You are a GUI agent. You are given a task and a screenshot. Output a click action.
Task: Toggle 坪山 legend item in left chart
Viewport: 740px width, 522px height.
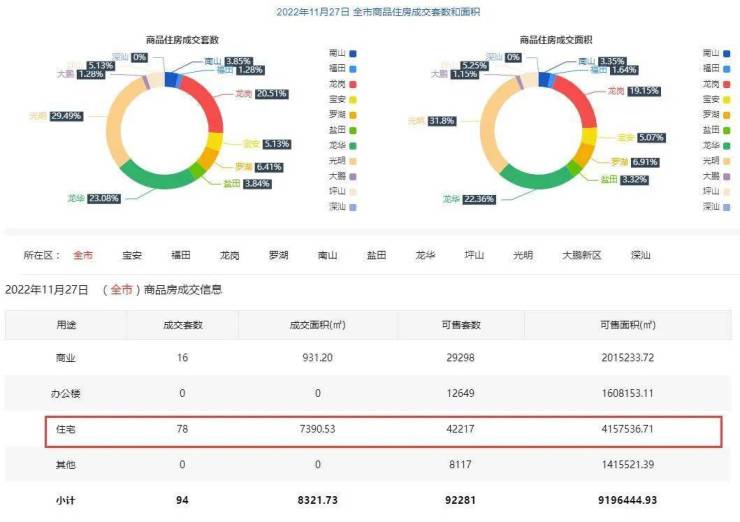click(343, 192)
